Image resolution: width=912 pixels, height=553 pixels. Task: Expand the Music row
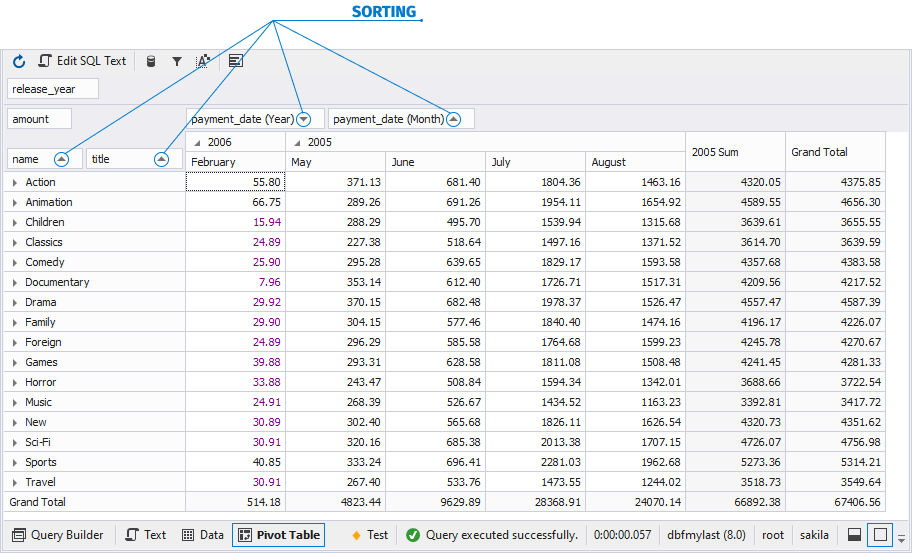[x=15, y=403]
